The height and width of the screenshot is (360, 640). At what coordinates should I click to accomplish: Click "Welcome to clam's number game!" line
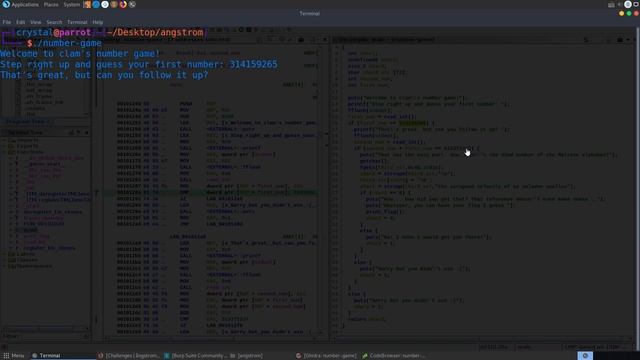80,54
